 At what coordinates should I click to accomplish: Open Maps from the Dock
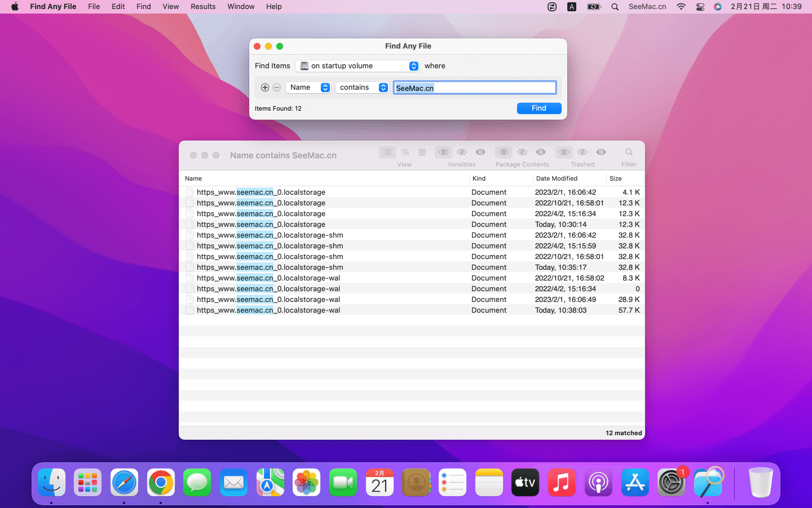[270, 483]
